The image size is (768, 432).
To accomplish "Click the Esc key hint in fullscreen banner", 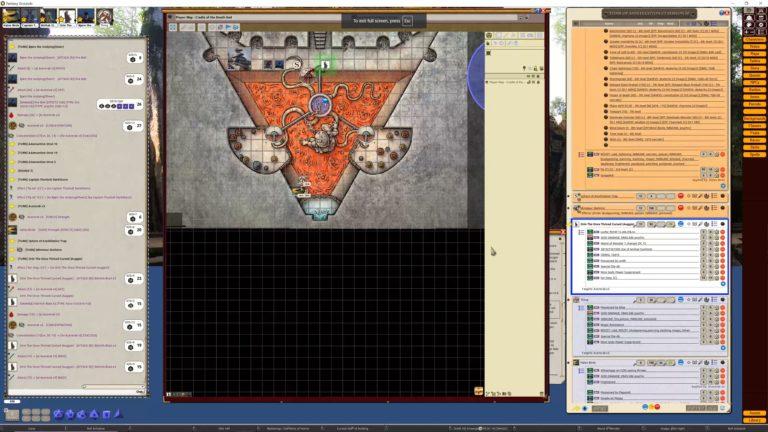I will coord(407,21).
